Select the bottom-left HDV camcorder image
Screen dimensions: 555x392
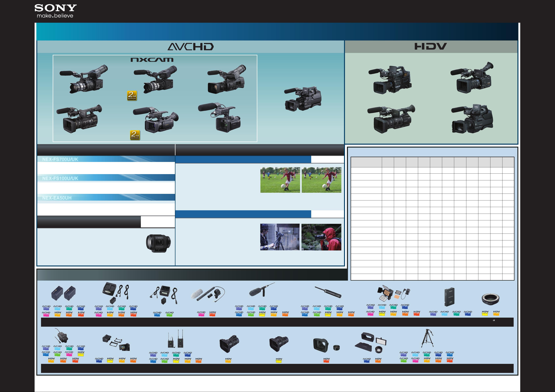[x=391, y=119]
